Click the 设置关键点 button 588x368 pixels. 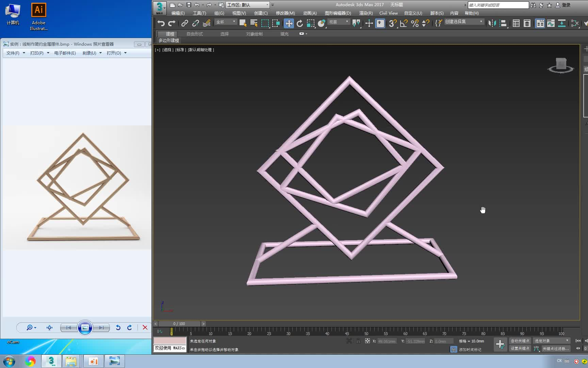coord(520,349)
